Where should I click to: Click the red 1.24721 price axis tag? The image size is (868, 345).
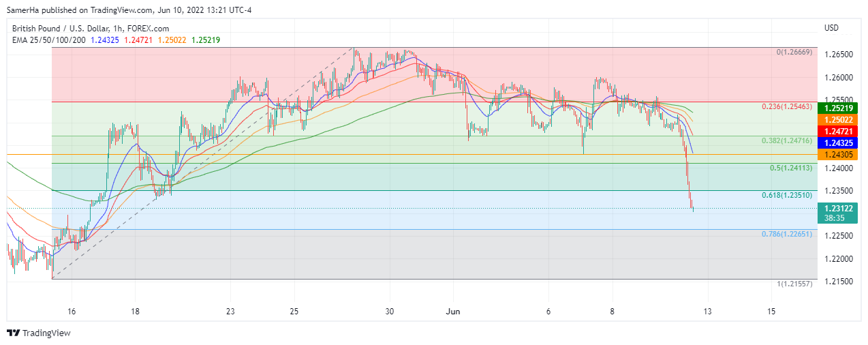click(x=837, y=131)
